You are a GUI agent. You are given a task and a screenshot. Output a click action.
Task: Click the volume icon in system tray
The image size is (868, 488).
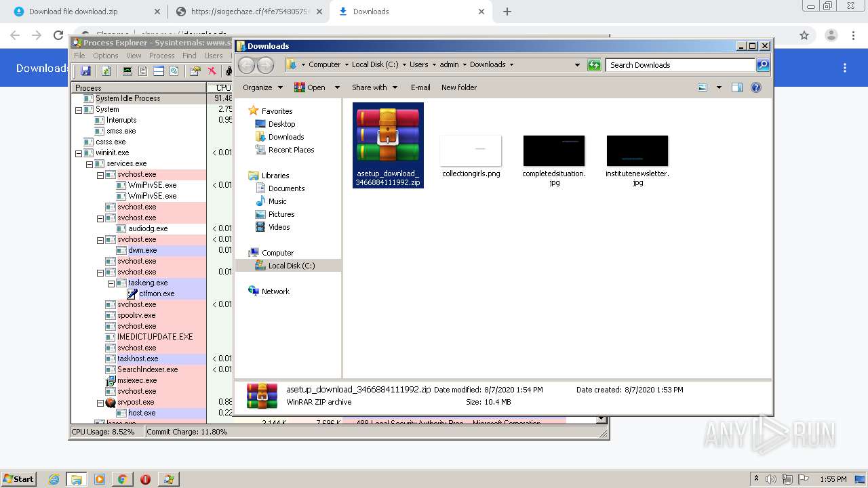[771, 479]
